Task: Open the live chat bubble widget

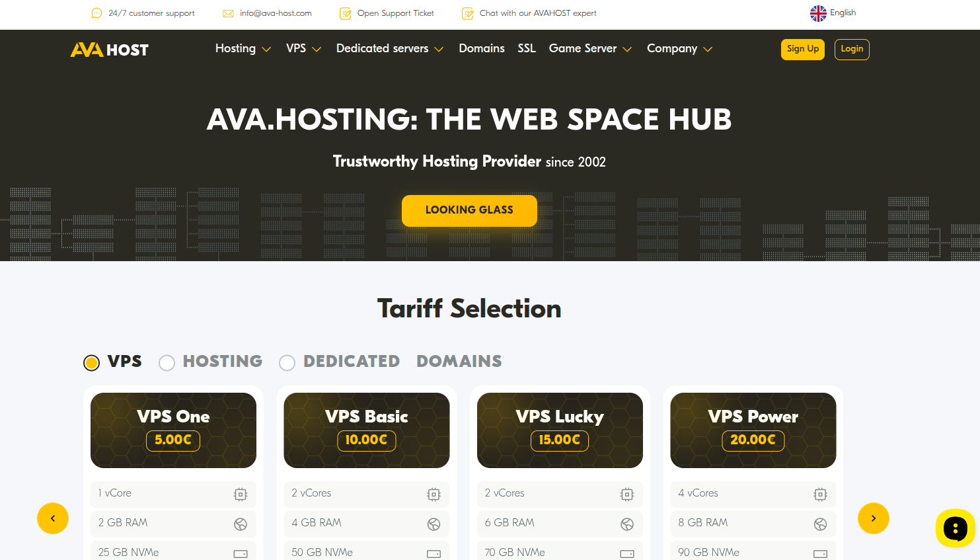Action: pos(955,528)
